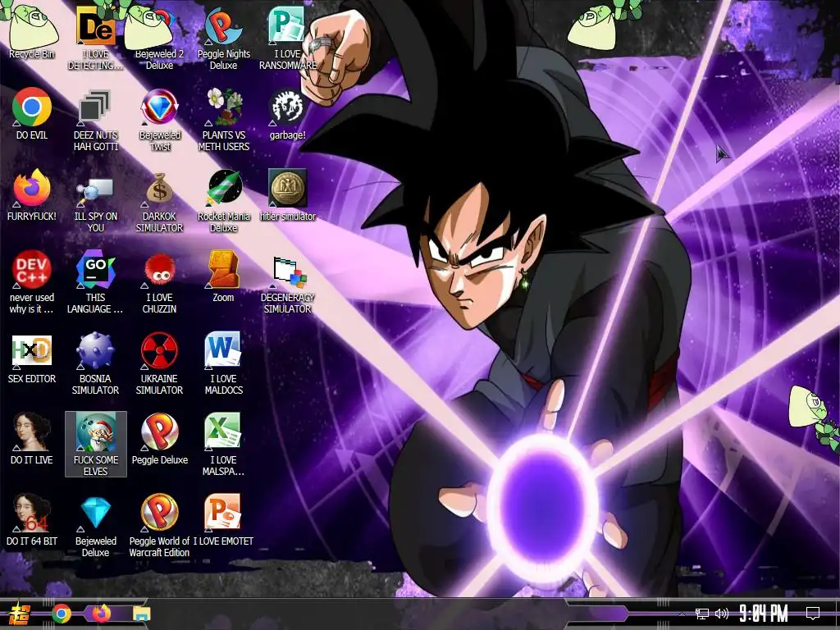Open the volume control tray icon
Viewport: 840px width, 630px height.
[722, 614]
